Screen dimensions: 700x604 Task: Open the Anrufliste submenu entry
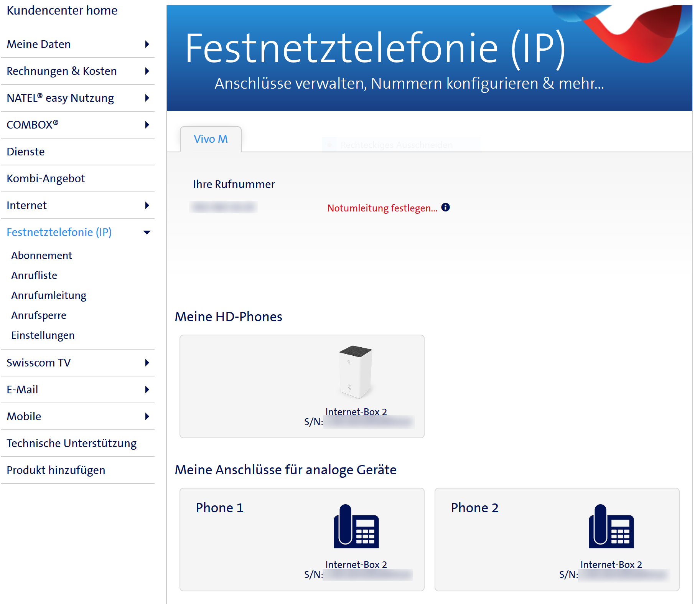34,276
